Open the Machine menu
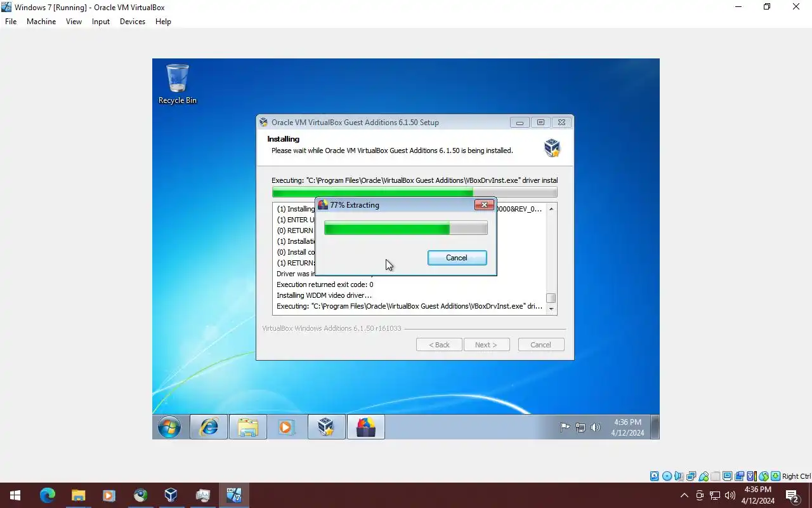This screenshot has width=812, height=508. point(41,22)
